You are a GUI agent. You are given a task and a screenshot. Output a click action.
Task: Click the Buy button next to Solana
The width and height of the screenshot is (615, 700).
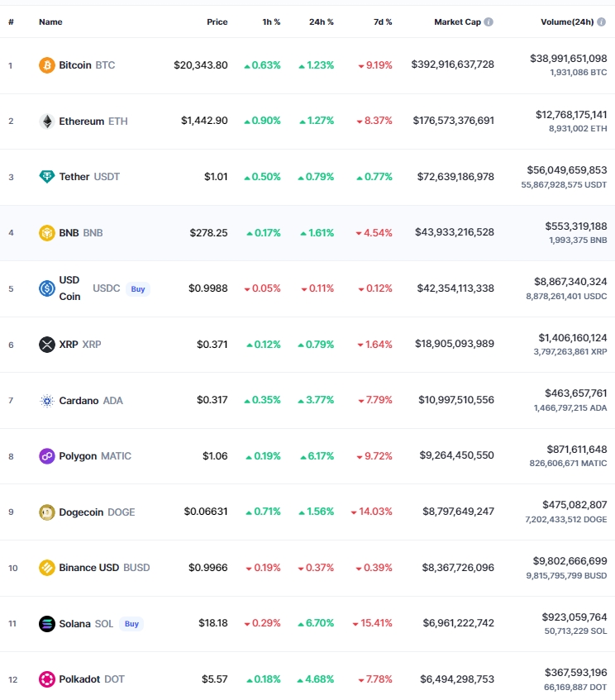coord(131,624)
